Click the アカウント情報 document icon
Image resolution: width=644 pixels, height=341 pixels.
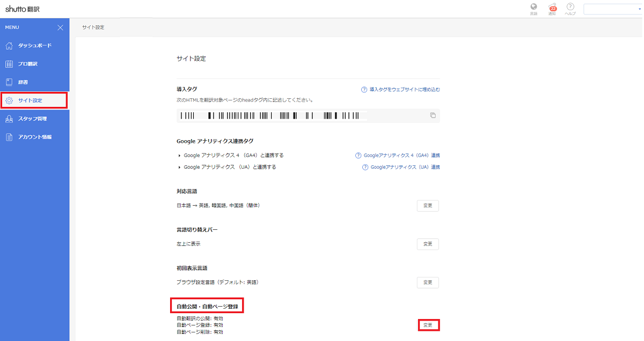click(x=9, y=137)
